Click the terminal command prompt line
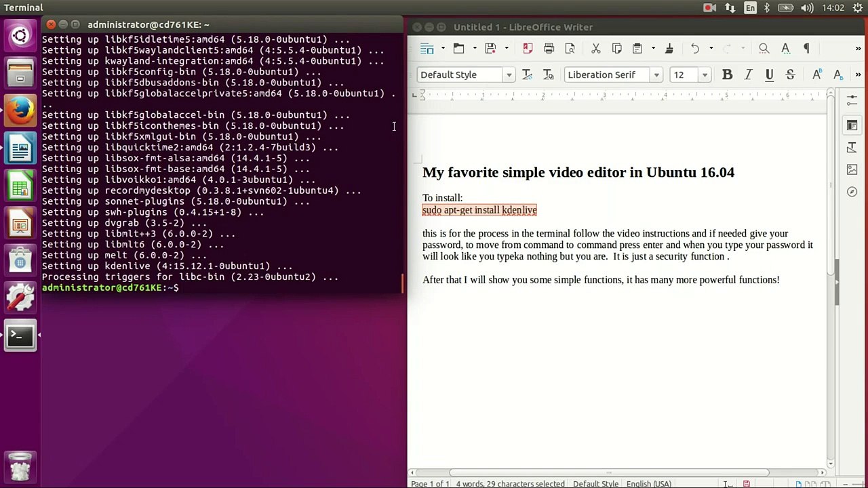This screenshot has width=868, height=488. (111, 288)
